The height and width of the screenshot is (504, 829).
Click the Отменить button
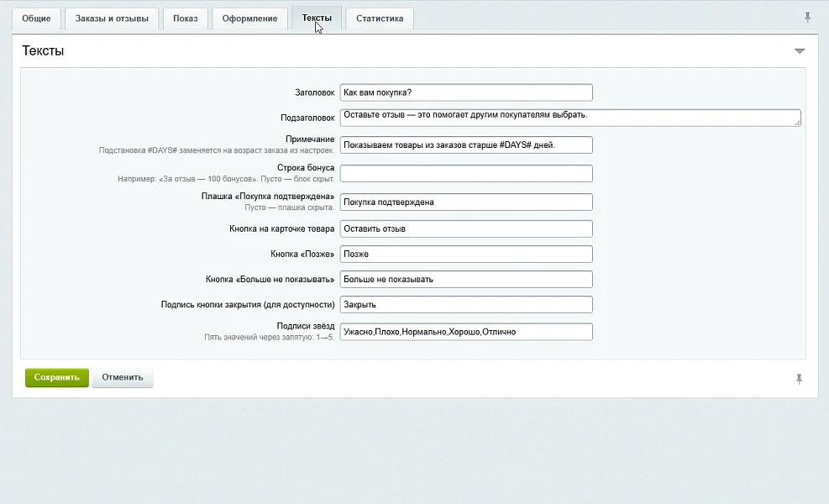point(123,378)
